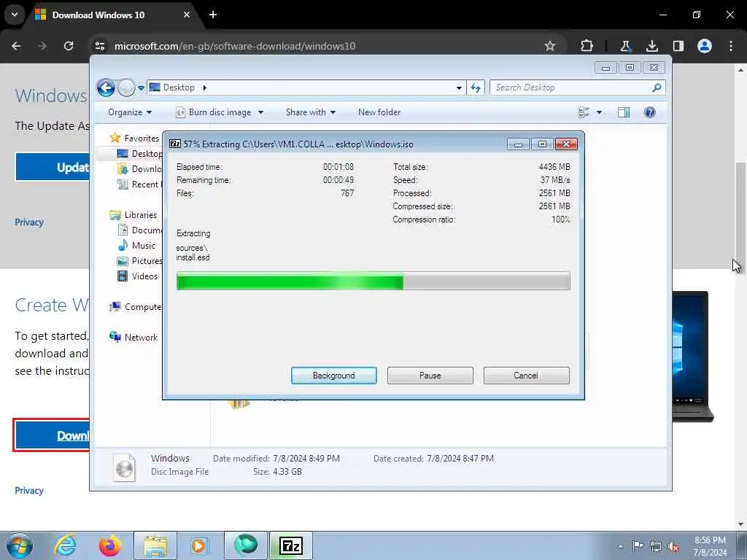Open the Chrome downloads icon

point(651,46)
